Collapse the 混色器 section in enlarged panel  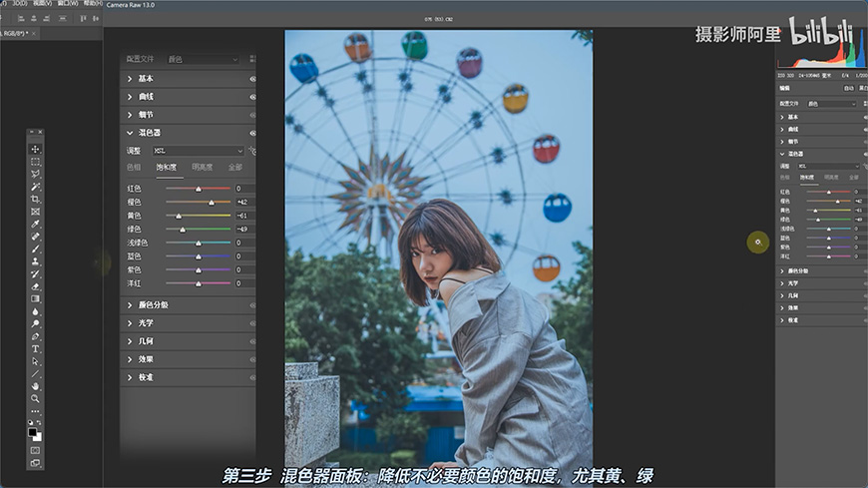pos(130,133)
